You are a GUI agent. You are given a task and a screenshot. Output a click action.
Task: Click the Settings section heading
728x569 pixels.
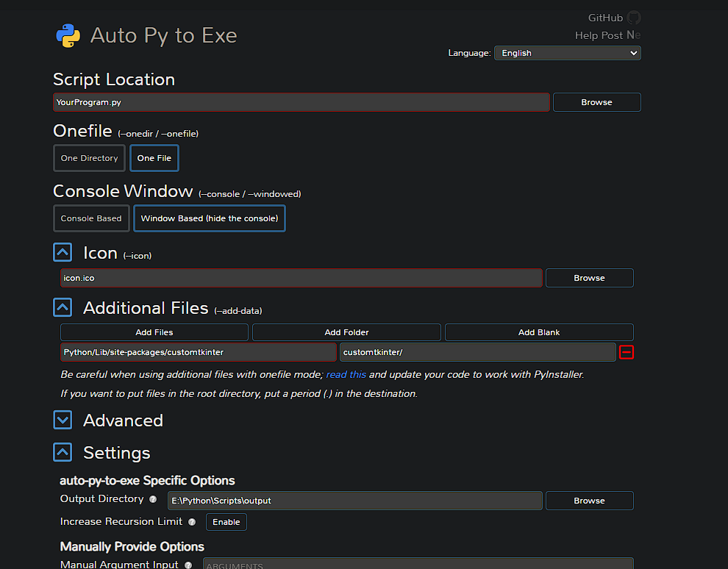pyautogui.click(x=116, y=453)
